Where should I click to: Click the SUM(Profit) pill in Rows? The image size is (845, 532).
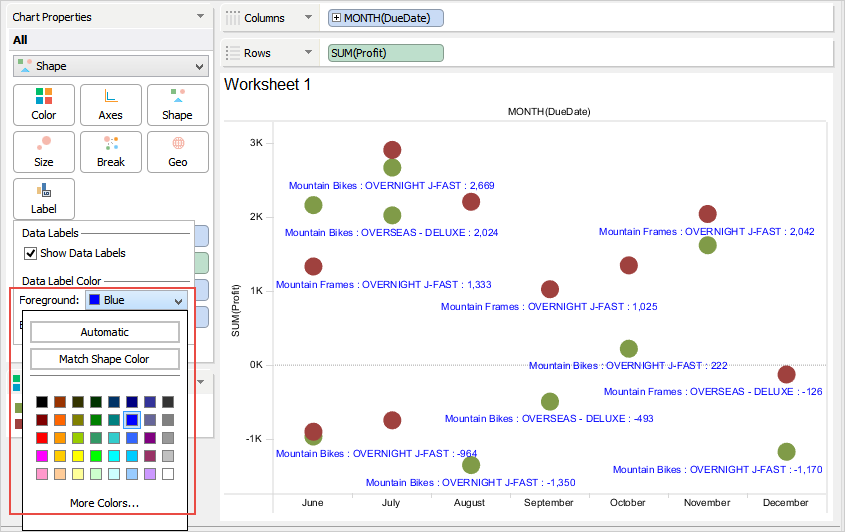(x=385, y=53)
